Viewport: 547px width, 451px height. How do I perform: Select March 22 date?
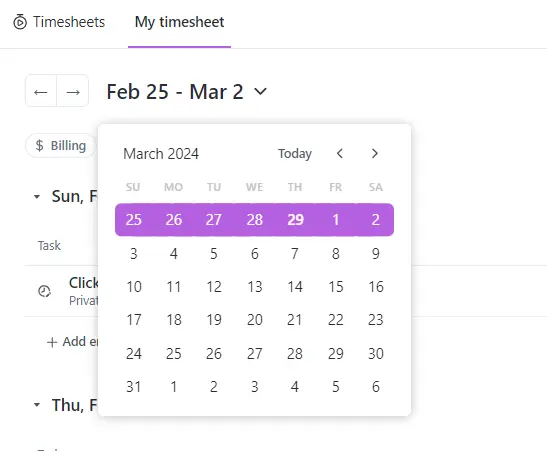tap(336, 320)
